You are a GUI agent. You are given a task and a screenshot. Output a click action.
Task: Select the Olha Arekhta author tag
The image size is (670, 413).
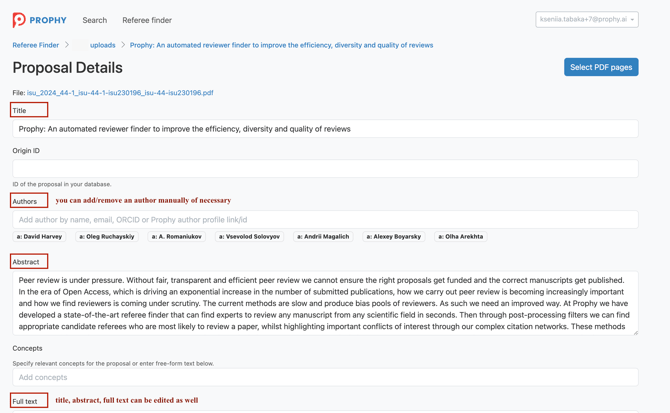click(x=461, y=237)
